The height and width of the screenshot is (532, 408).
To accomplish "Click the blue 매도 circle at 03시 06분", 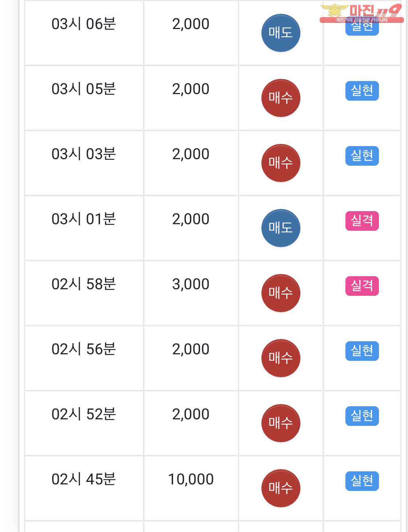I will [x=281, y=33].
